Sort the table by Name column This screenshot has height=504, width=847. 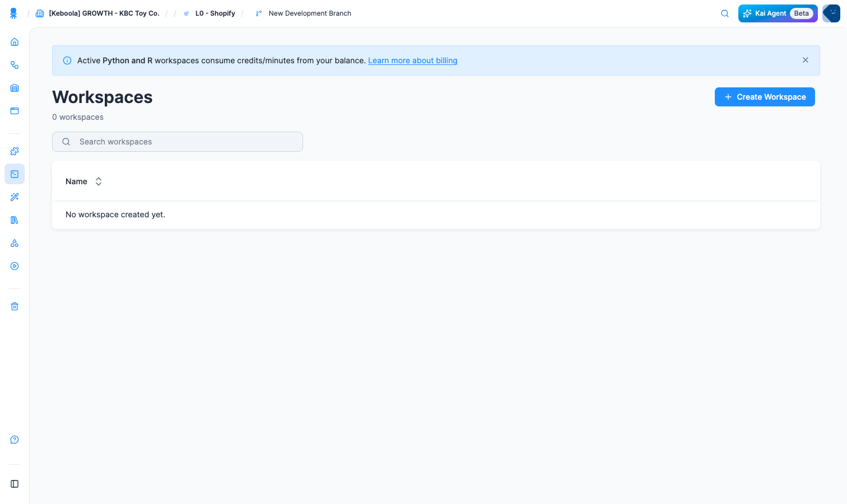pyautogui.click(x=83, y=181)
